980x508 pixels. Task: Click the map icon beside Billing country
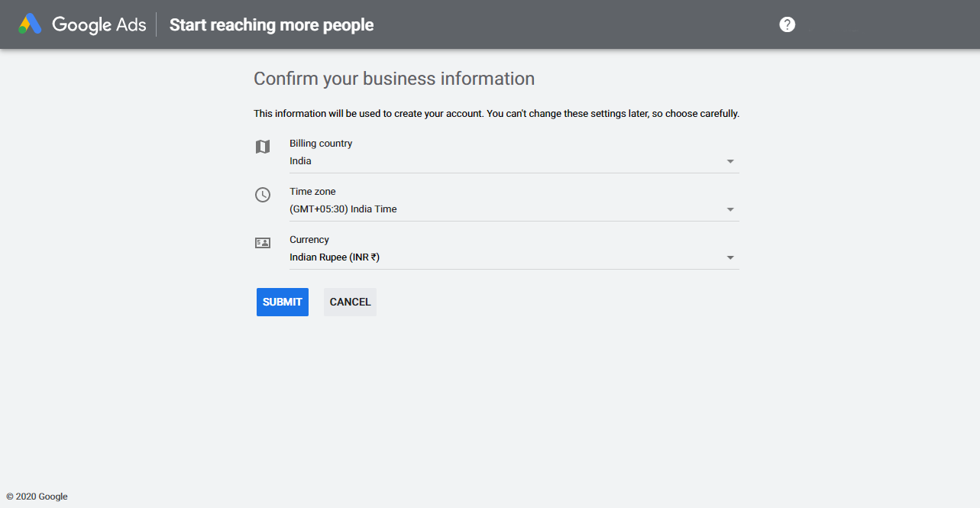[x=263, y=147]
